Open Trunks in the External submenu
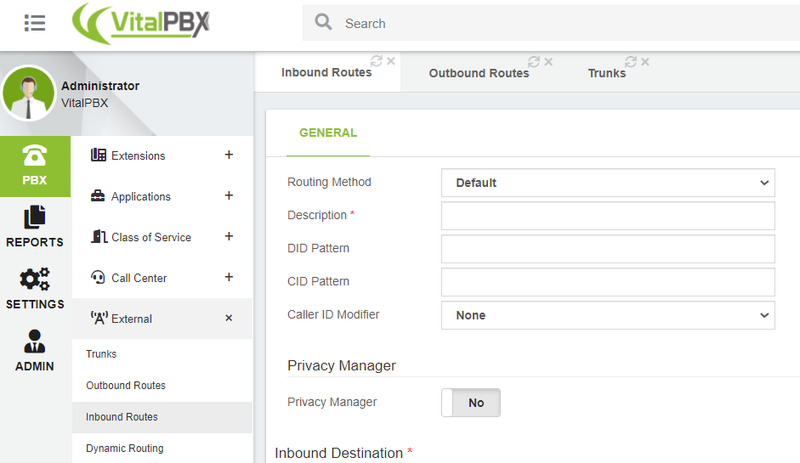 tap(101, 354)
